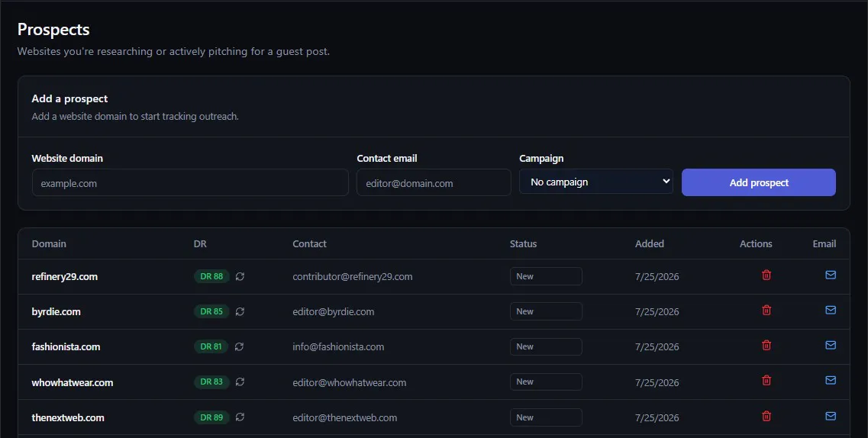
Task: Refresh DR score for fashionista.com
Action: tap(239, 346)
